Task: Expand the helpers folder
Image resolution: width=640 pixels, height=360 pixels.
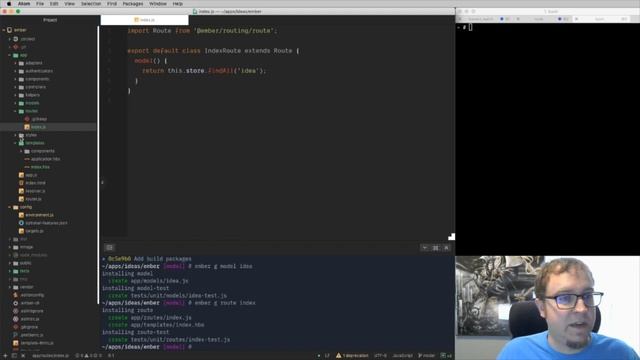Action: (x=16, y=95)
